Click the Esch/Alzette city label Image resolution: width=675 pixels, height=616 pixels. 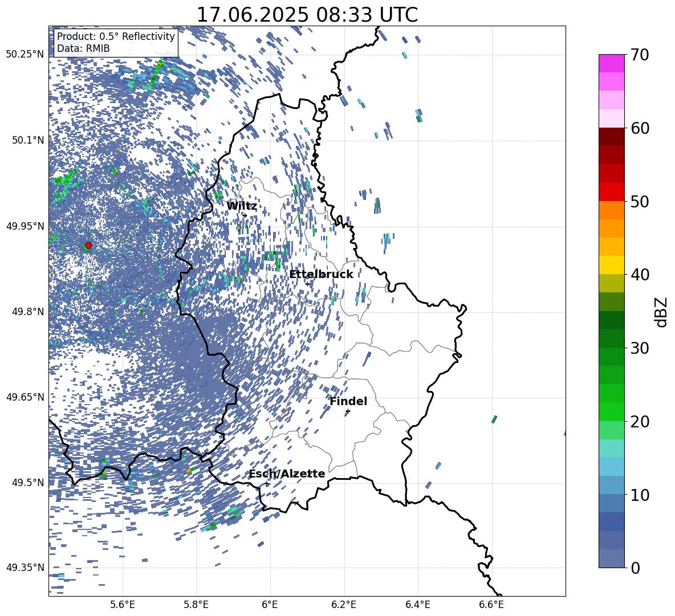coord(287,474)
